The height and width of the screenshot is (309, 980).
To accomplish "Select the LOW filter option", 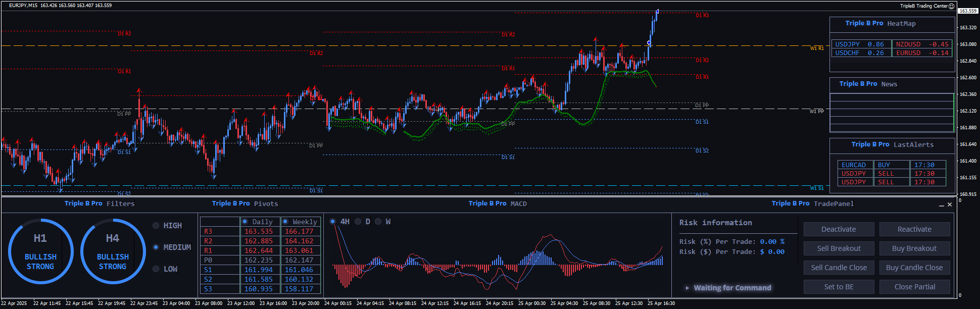I will [156, 269].
